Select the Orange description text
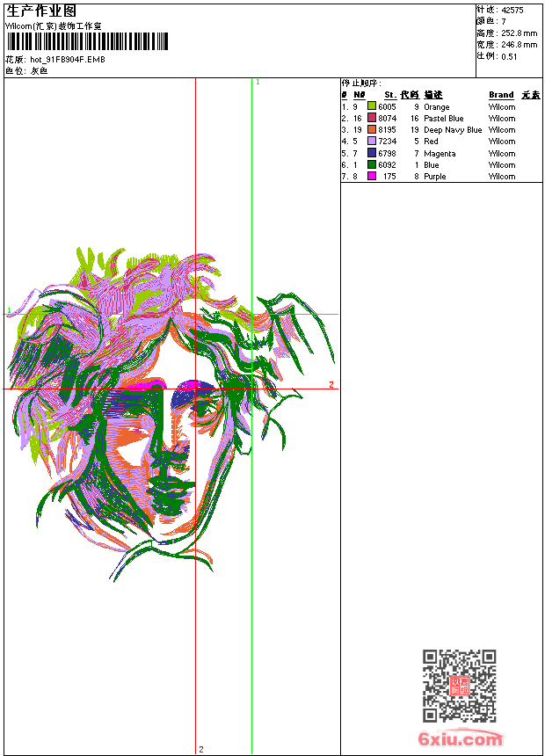Image resolution: width=545 pixels, height=756 pixels. tap(437, 107)
